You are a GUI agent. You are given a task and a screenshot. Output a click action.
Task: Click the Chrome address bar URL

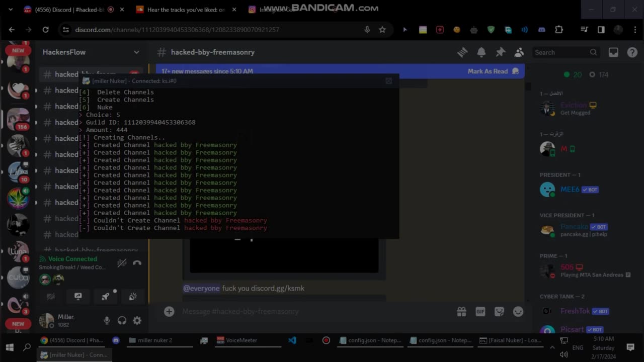coord(177,30)
